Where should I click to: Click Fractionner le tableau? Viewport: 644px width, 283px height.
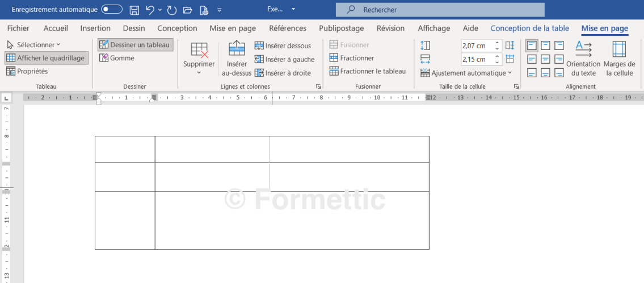[x=368, y=71]
